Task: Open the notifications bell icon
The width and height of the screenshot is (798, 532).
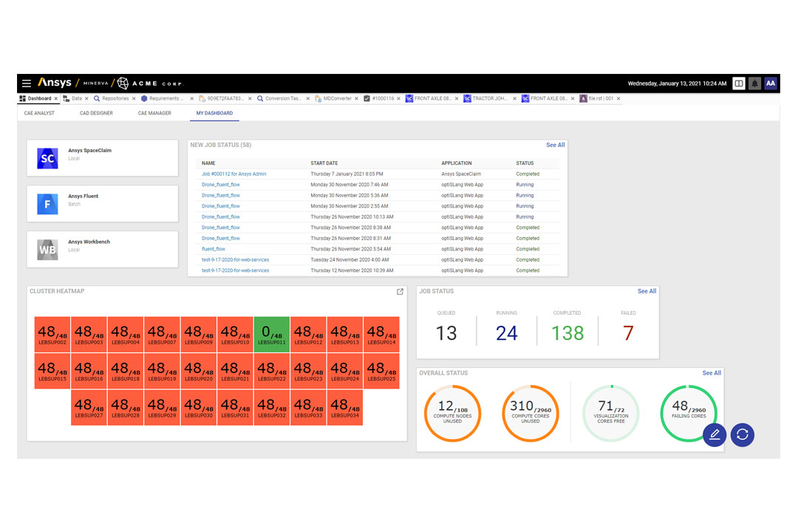Action: (754, 83)
